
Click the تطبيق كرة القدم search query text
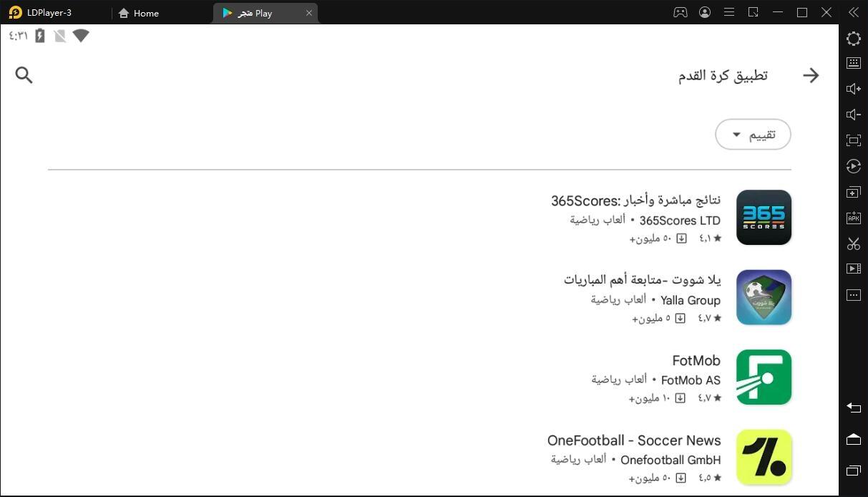pyautogui.click(x=723, y=75)
